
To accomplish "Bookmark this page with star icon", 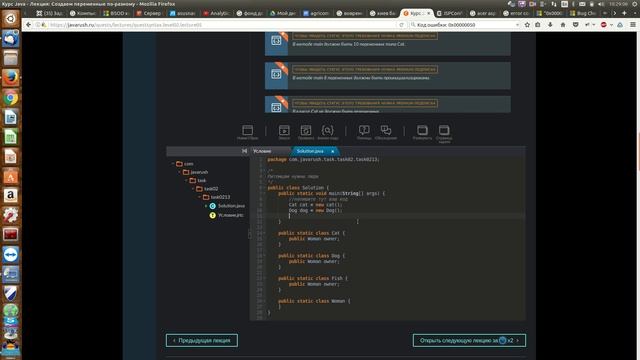I will [x=527, y=25].
